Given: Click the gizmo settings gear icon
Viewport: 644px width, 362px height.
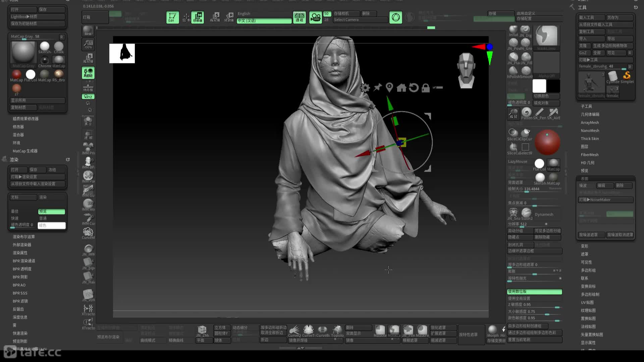Looking at the screenshot, I should (365, 88).
